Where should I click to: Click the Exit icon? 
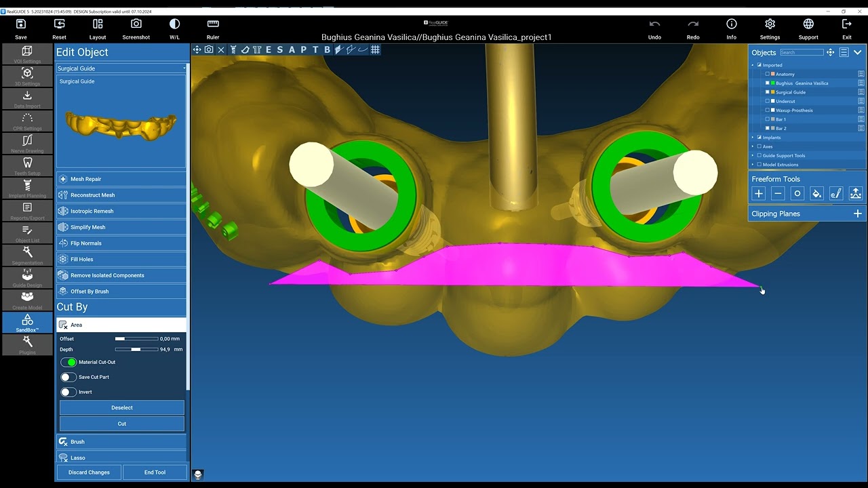[x=847, y=24]
